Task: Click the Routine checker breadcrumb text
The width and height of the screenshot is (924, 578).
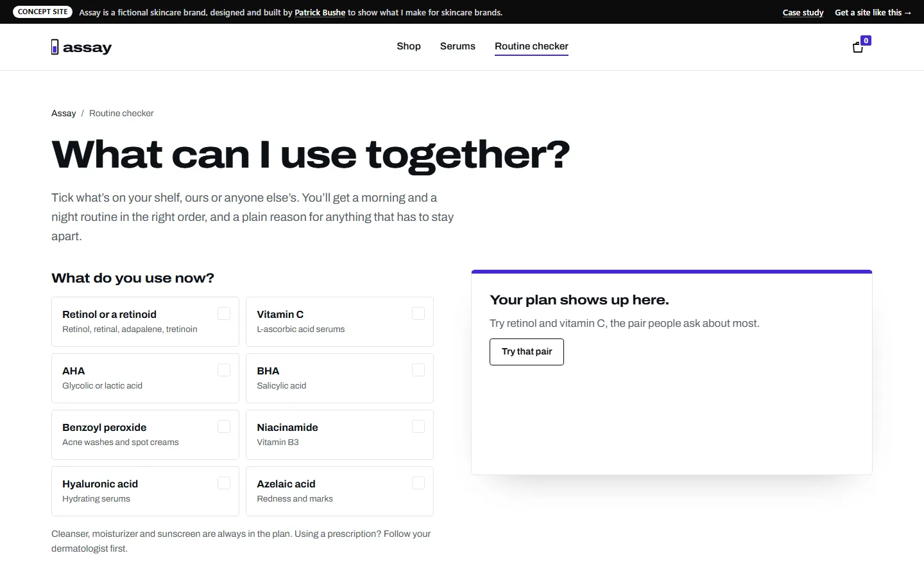Action: pyautogui.click(x=121, y=113)
